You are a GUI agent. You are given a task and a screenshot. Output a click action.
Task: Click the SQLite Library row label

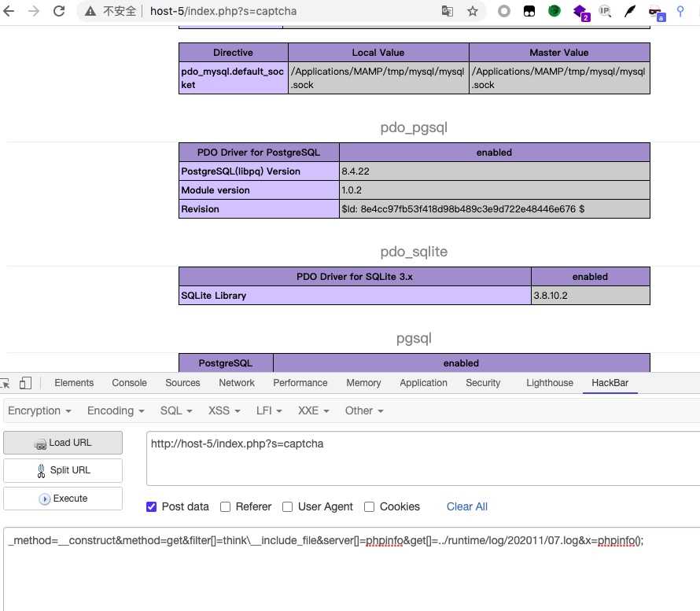pos(213,296)
